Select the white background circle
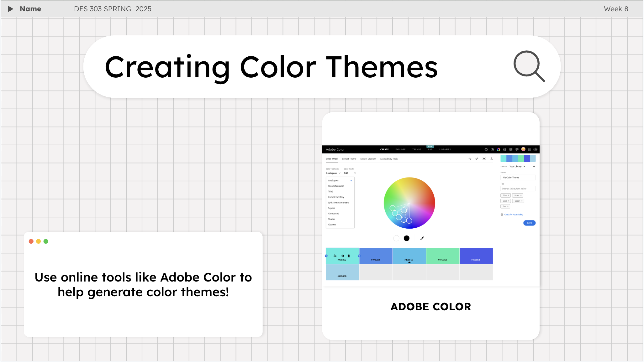Image resolution: width=644 pixels, height=362 pixels. click(396, 238)
